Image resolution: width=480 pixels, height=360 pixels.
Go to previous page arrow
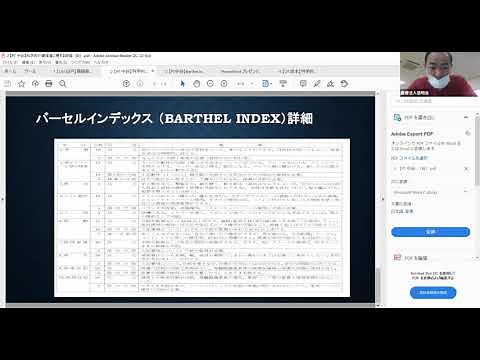click(126, 84)
